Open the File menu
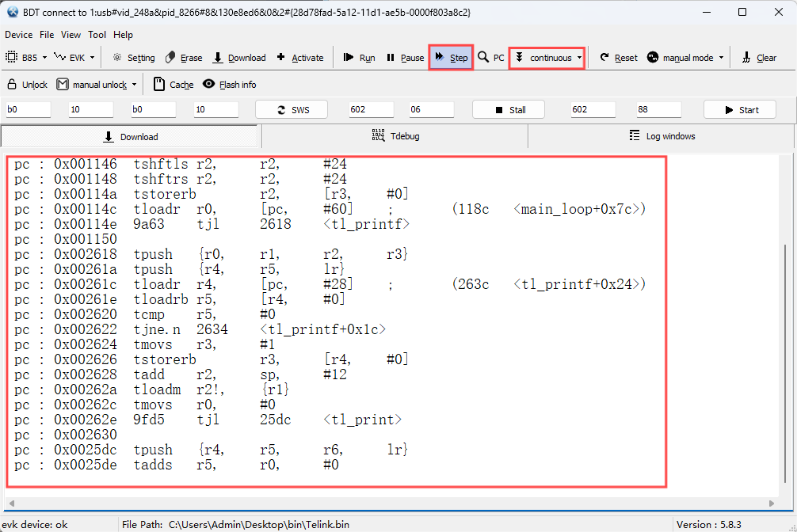 point(47,35)
